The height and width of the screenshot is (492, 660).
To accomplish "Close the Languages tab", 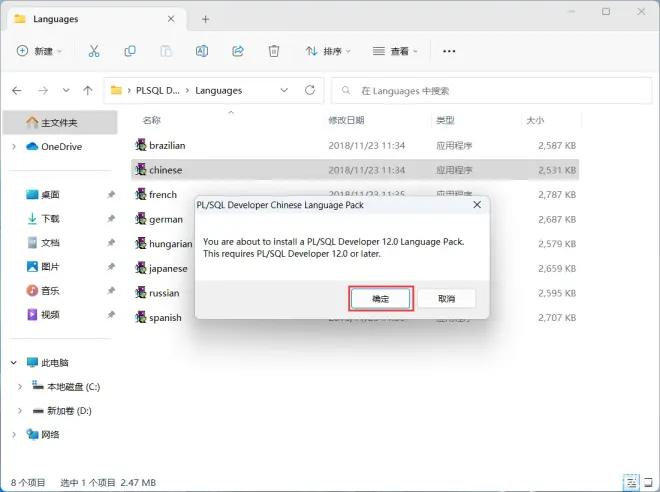I will pos(171,19).
